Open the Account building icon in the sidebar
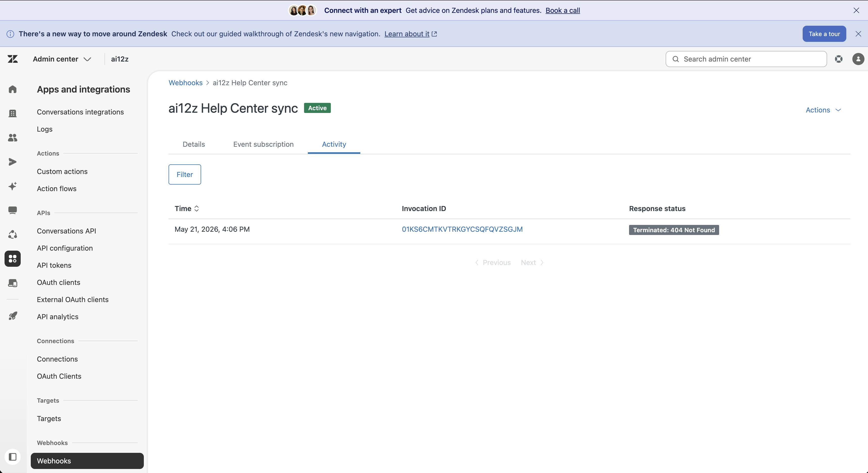Viewport: 868px width, 473px height. [x=12, y=113]
